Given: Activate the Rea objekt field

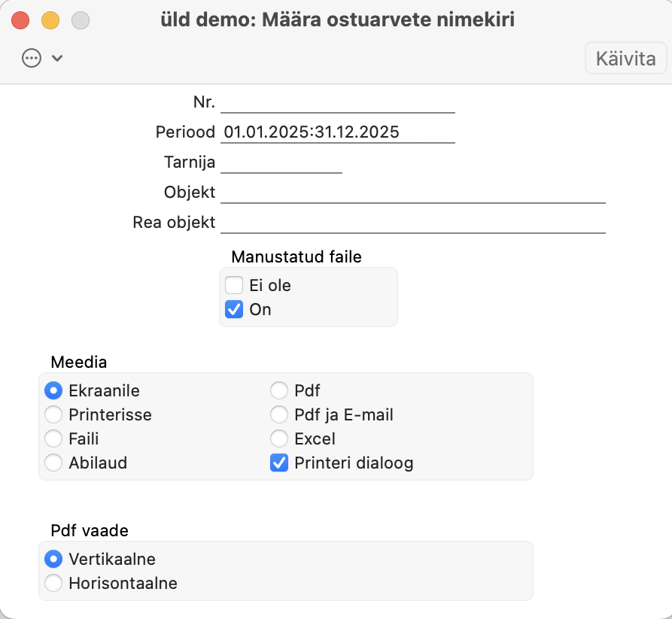Looking at the screenshot, I should coord(412,223).
